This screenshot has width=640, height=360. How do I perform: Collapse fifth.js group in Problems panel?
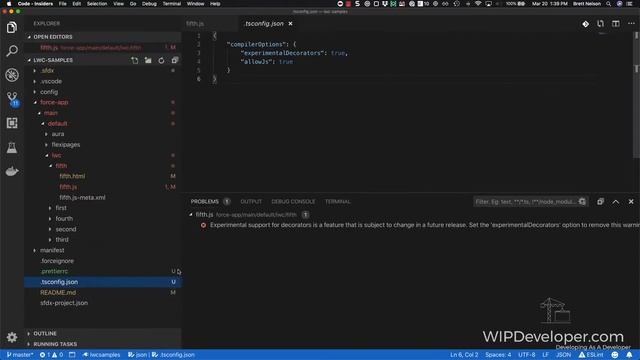point(191,214)
